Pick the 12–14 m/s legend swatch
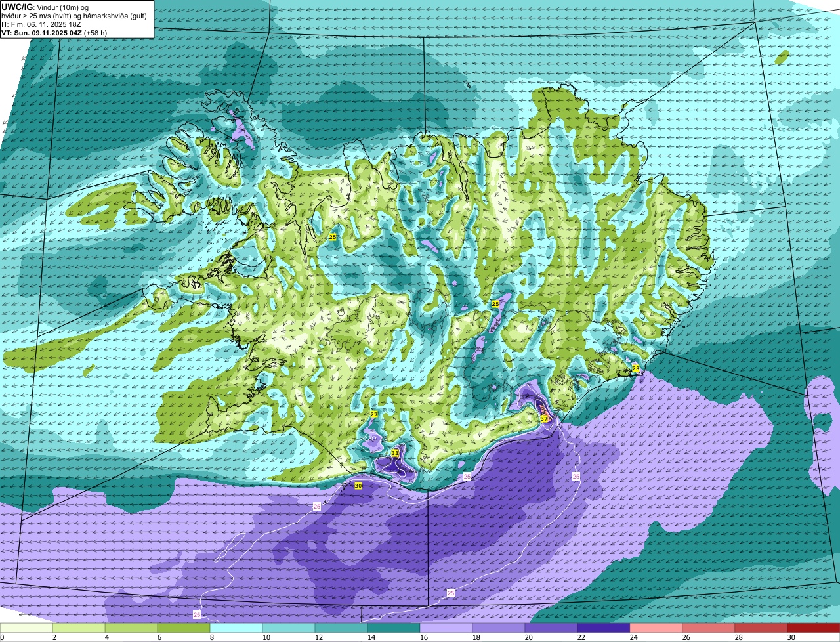This screenshot has height=642, width=840. [341, 628]
